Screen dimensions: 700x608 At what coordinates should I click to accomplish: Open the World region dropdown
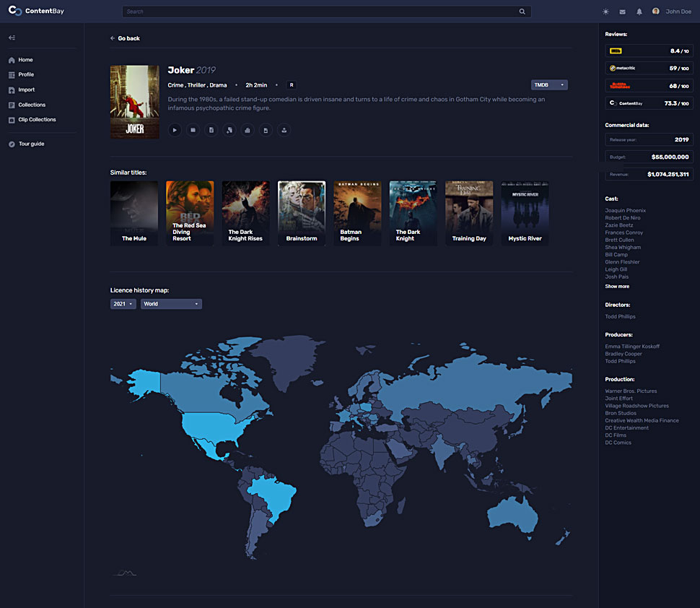[x=171, y=304]
